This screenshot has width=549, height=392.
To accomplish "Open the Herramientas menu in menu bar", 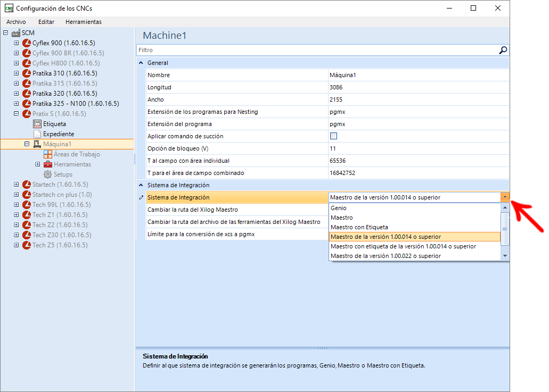I will [83, 22].
